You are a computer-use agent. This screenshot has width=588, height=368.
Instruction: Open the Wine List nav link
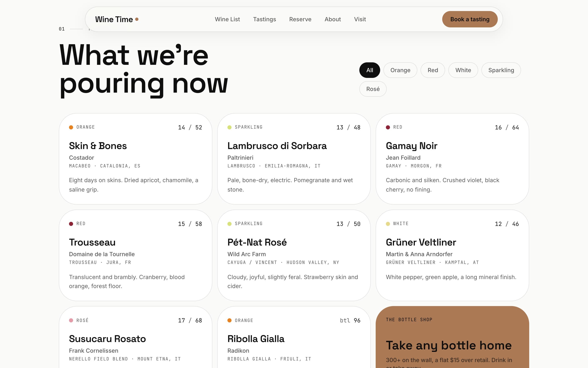coord(227,19)
